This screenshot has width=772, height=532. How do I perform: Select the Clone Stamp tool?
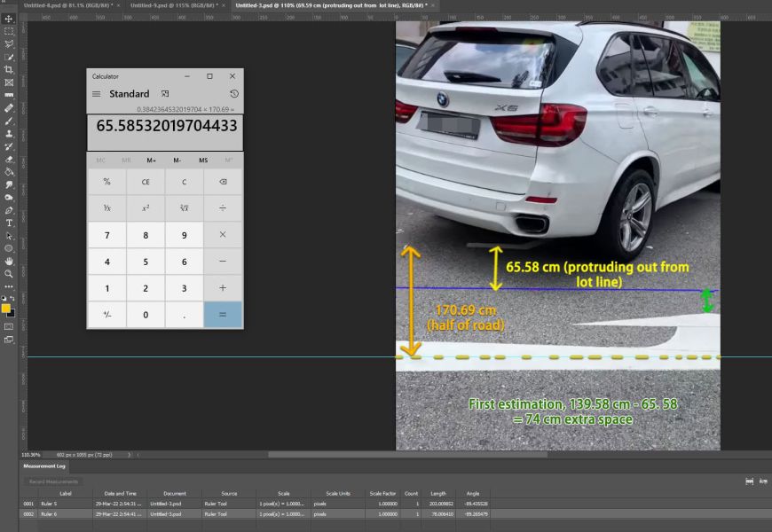(x=9, y=133)
